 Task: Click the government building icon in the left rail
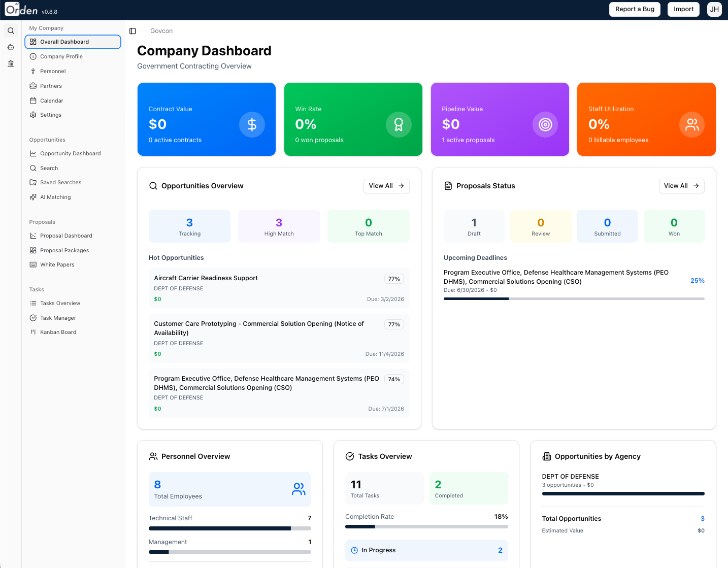pos(11,63)
